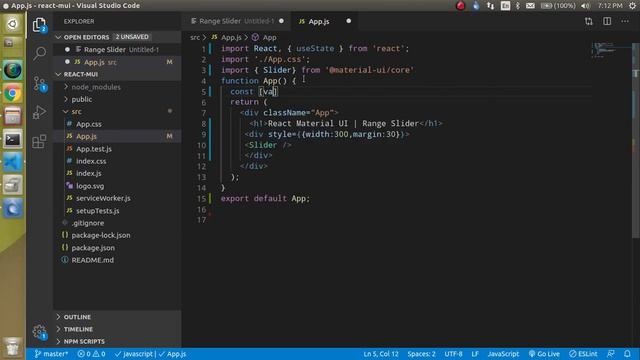
Task: Click the unsaved dot on App.js tab
Action: pyautogui.click(x=349, y=21)
